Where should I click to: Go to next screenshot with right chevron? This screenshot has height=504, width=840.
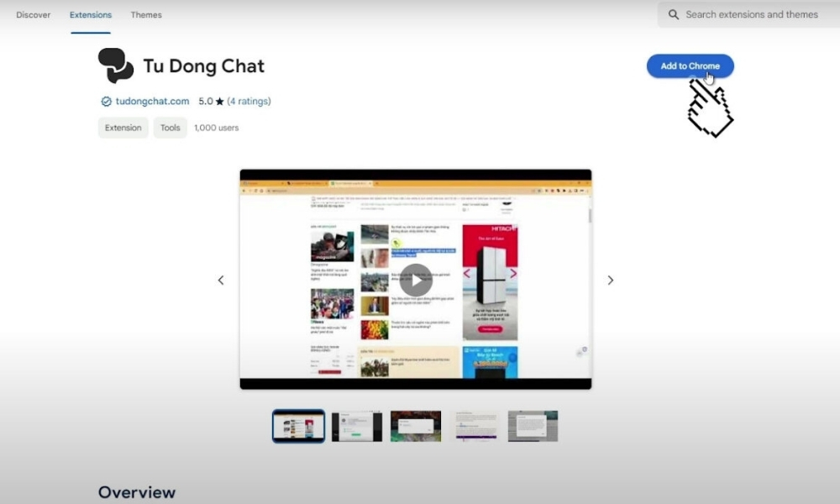pos(610,280)
